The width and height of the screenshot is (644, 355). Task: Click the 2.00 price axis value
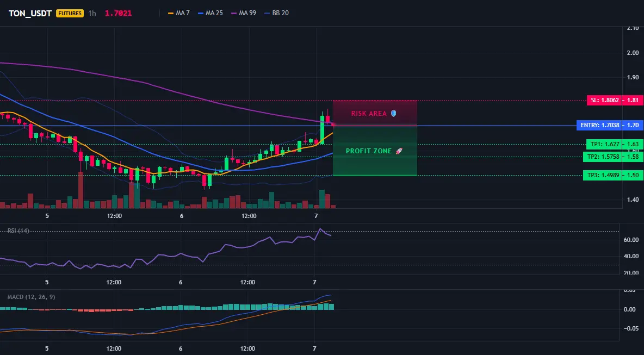click(633, 53)
